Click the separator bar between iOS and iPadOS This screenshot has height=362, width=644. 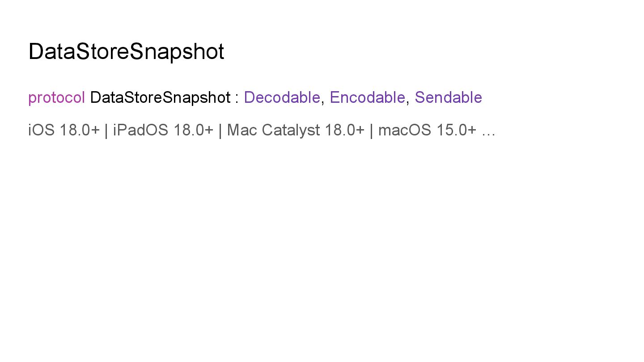tap(106, 130)
